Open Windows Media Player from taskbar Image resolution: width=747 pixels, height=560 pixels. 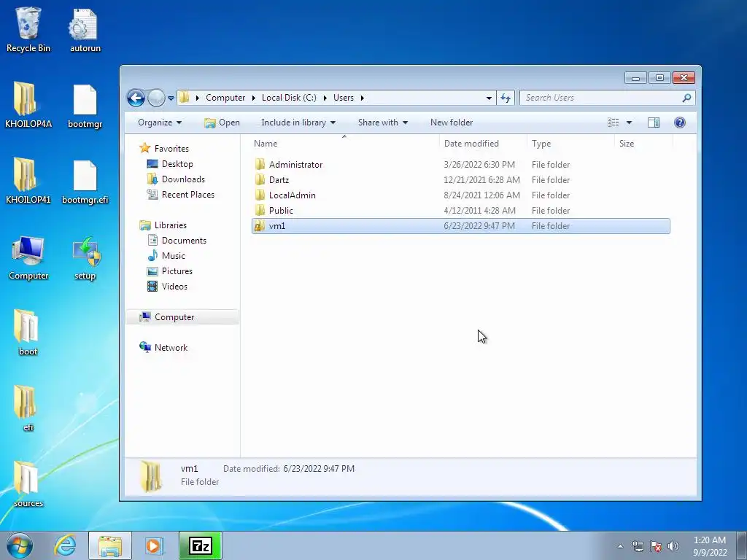tap(154, 545)
